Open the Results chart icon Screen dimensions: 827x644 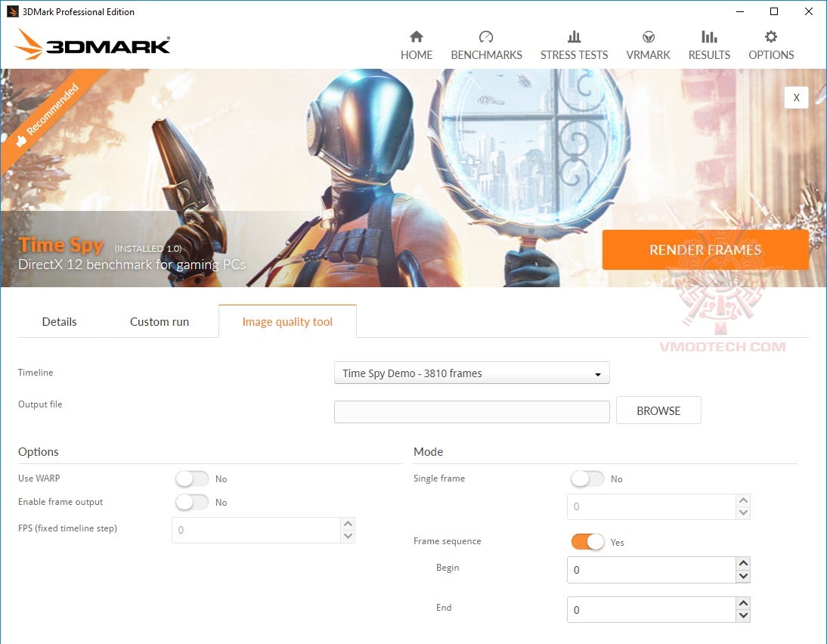(709, 36)
